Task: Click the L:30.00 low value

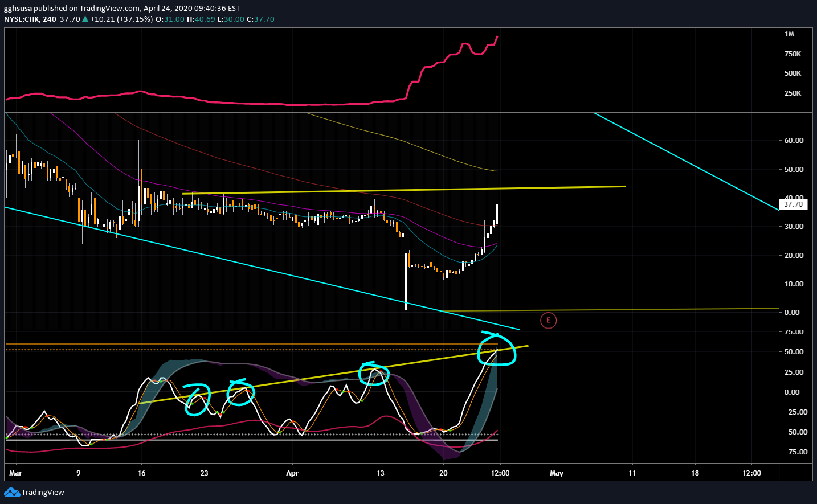Action: coord(231,19)
